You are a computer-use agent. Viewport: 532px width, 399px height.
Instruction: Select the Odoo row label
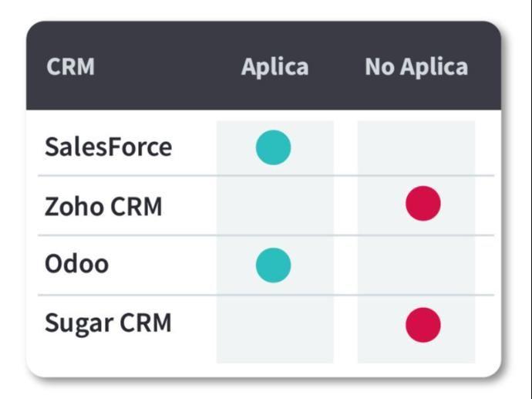point(76,264)
